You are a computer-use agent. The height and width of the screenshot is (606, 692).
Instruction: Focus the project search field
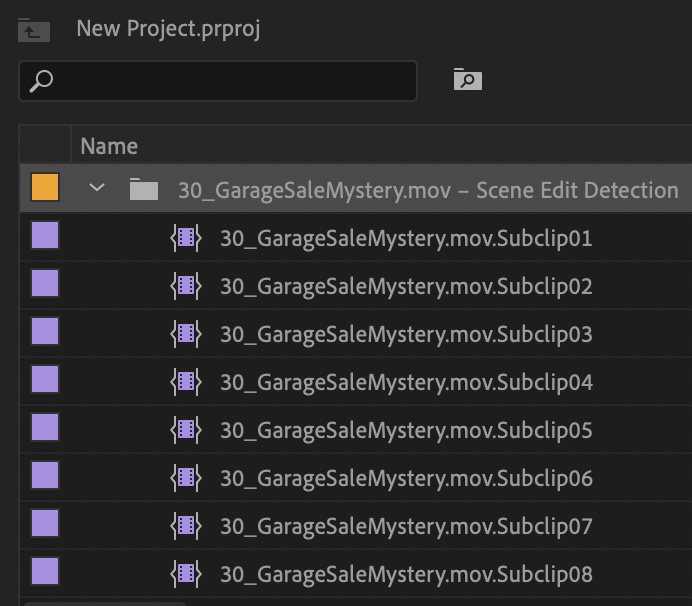click(x=218, y=81)
